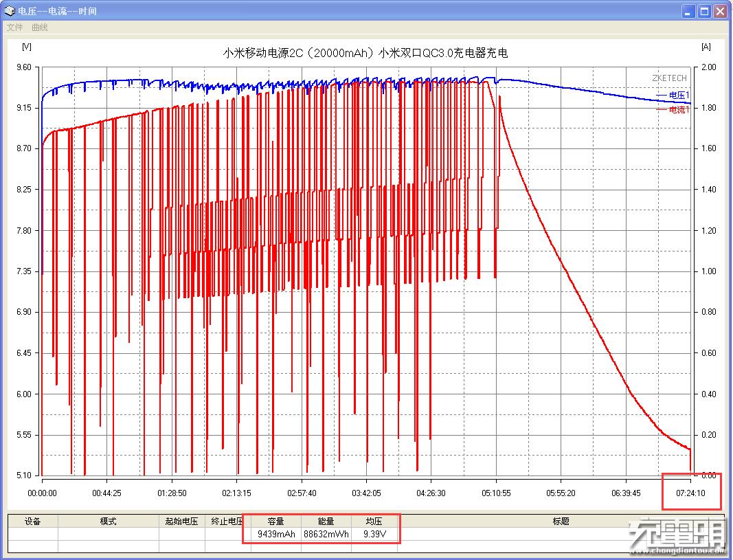Click the [A] current axis label
This screenshot has height=560, width=733.
(x=706, y=47)
